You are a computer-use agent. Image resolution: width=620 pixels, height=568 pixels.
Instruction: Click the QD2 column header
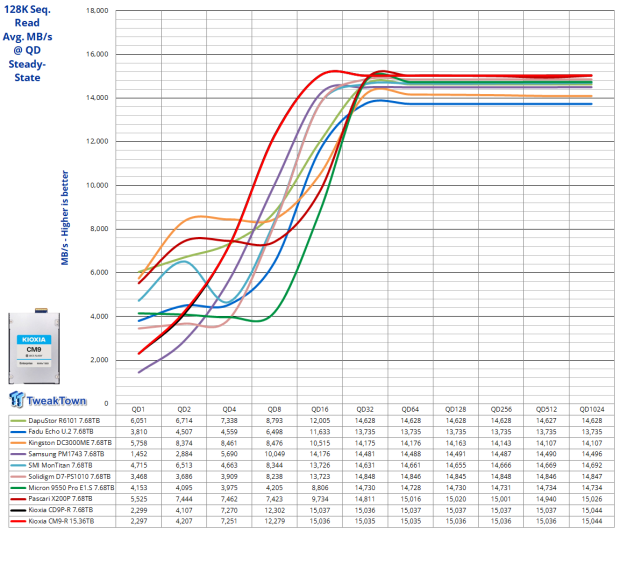[184, 409]
